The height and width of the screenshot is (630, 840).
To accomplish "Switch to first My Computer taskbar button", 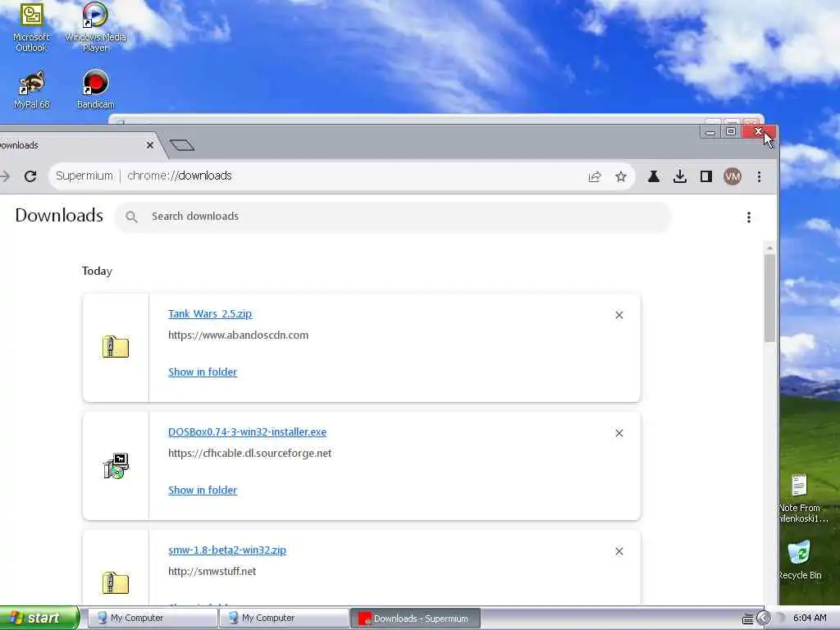I will point(153,619).
